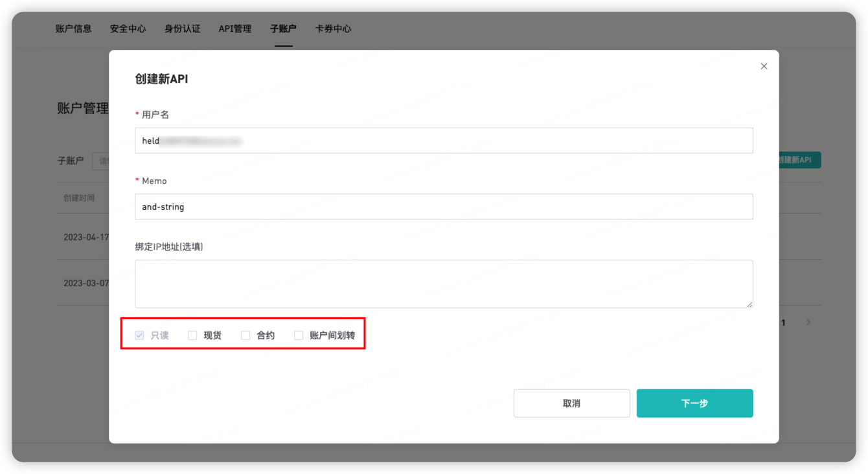Click the 下一步 button

pyautogui.click(x=694, y=403)
